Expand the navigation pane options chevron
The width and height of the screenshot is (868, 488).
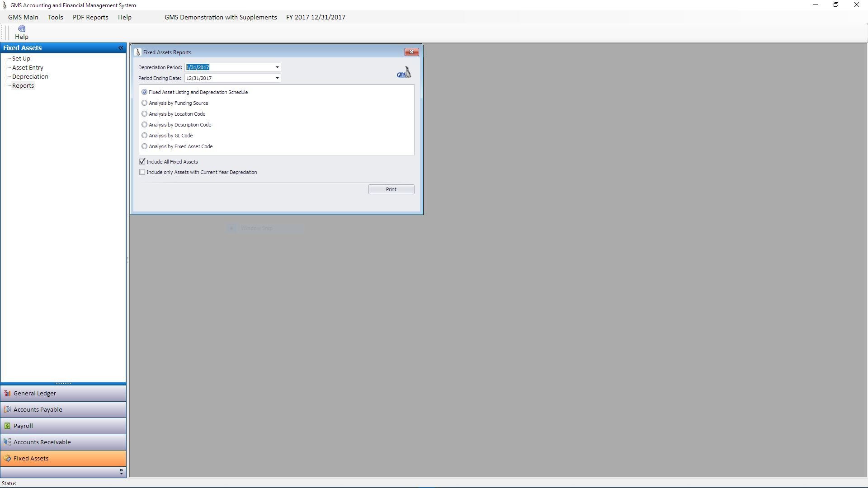pyautogui.click(x=121, y=472)
